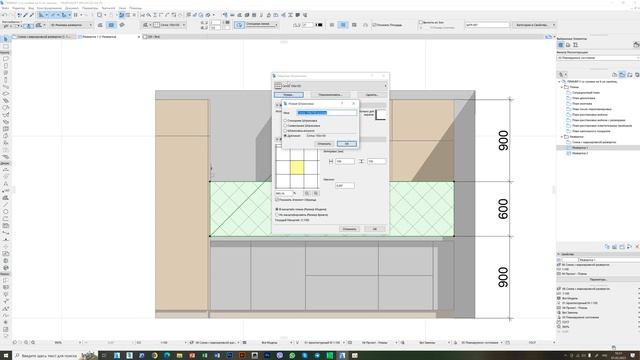Screen dimensions: 640x360
Task: Click the vertical spacing icon in Fill Types dialog
Action: (x=361, y=162)
